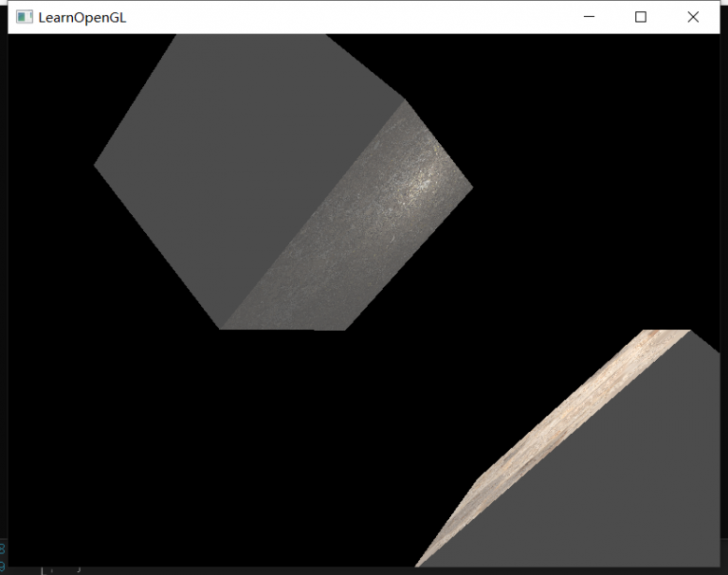Viewport: 728px width, 575px height.
Task: Close the LearnOpenGL window
Action: [693, 17]
